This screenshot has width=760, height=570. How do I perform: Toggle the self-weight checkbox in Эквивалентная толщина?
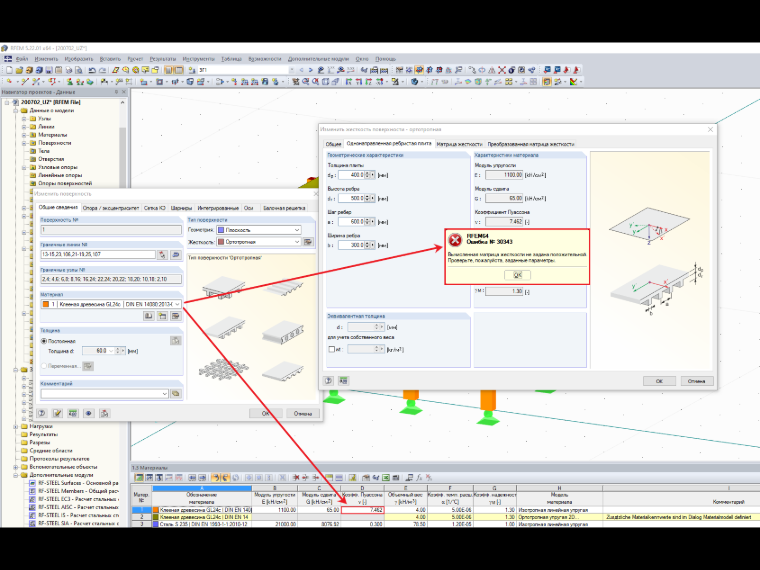point(332,349)
